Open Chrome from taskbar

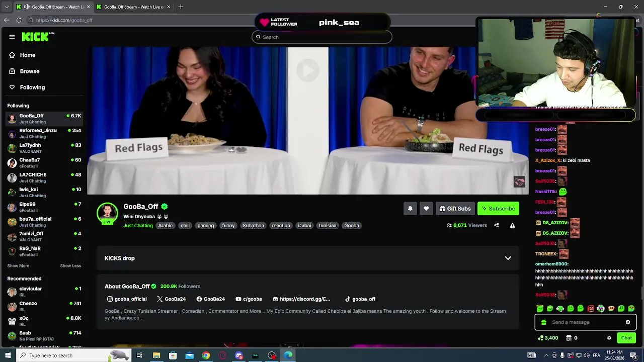coord(206,355)
